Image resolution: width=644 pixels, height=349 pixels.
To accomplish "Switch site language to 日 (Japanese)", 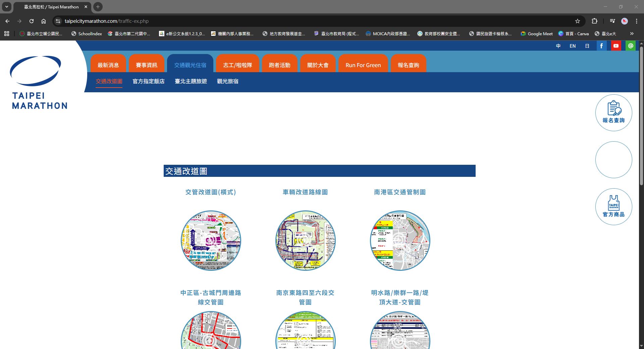I will tap(587, 46).
